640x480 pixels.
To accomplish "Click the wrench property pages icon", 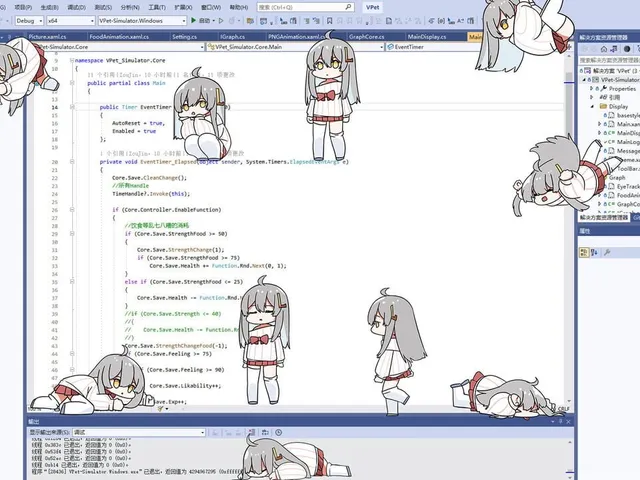I will 607,252.
